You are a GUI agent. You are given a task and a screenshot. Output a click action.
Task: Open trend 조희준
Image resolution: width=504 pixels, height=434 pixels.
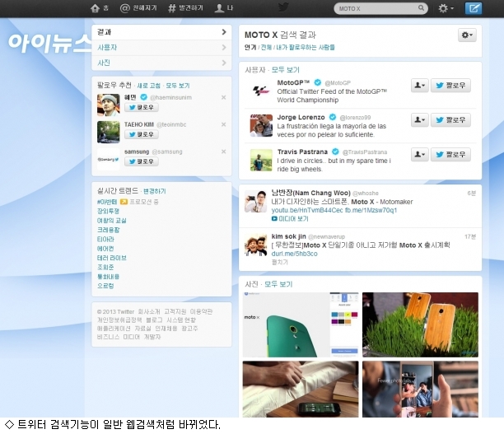click(105, 267)
